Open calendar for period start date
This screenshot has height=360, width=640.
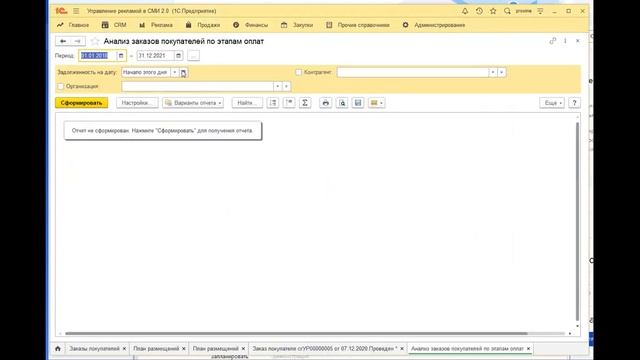121,56
